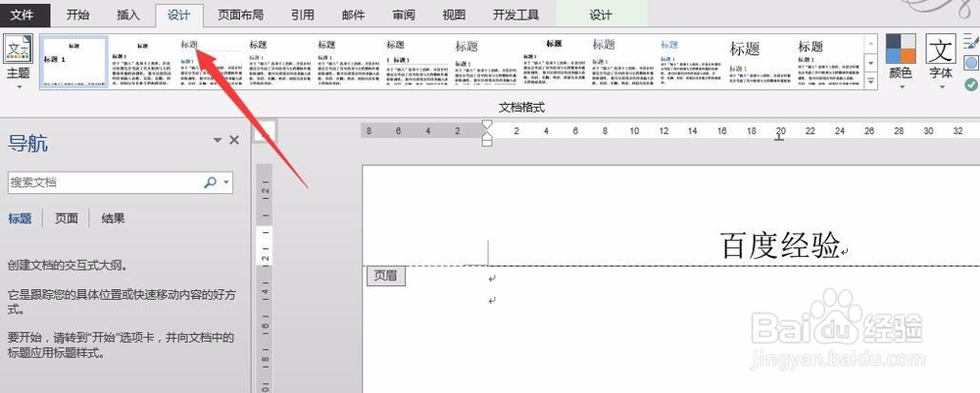The image size is (980, 393).
Task: Click the 百度经验 header text
Action: tap(779, 246)
